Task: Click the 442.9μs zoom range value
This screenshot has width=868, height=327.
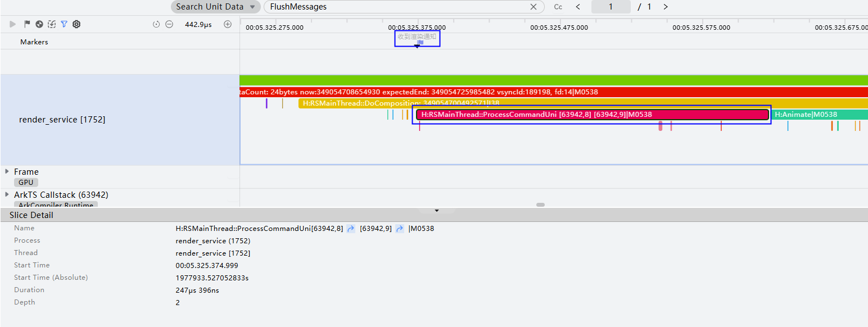Action: 198,24
